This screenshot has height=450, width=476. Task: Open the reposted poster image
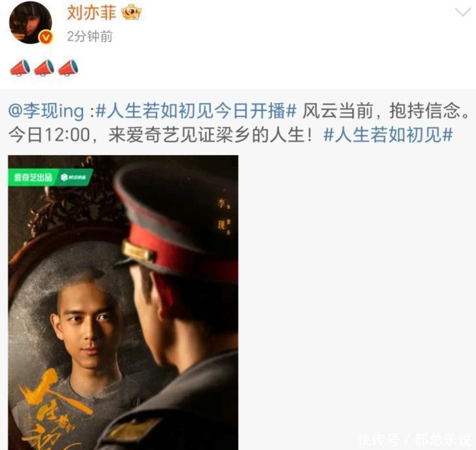(123, 303)
